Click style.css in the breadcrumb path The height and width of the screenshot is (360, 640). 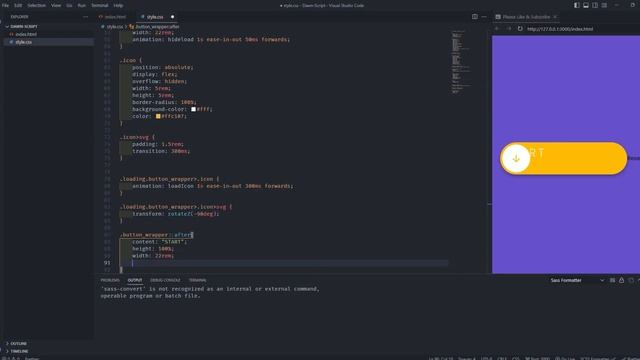[x=114, y=27]
